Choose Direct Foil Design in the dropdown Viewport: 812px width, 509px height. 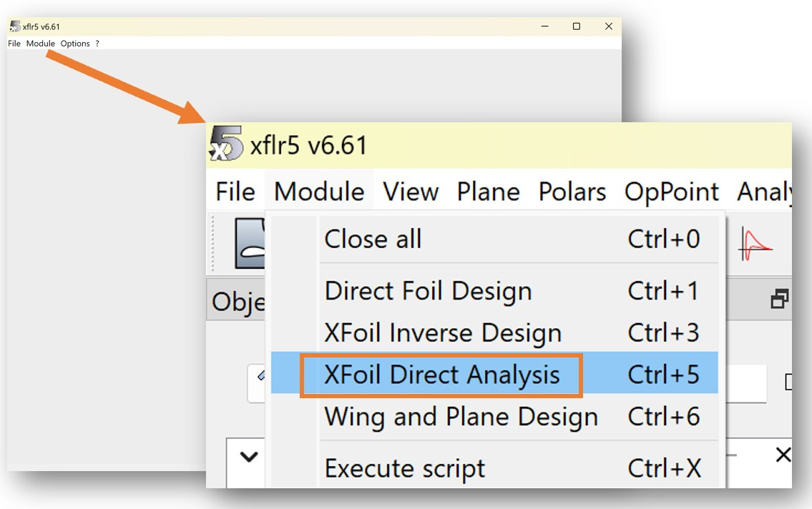428,292
